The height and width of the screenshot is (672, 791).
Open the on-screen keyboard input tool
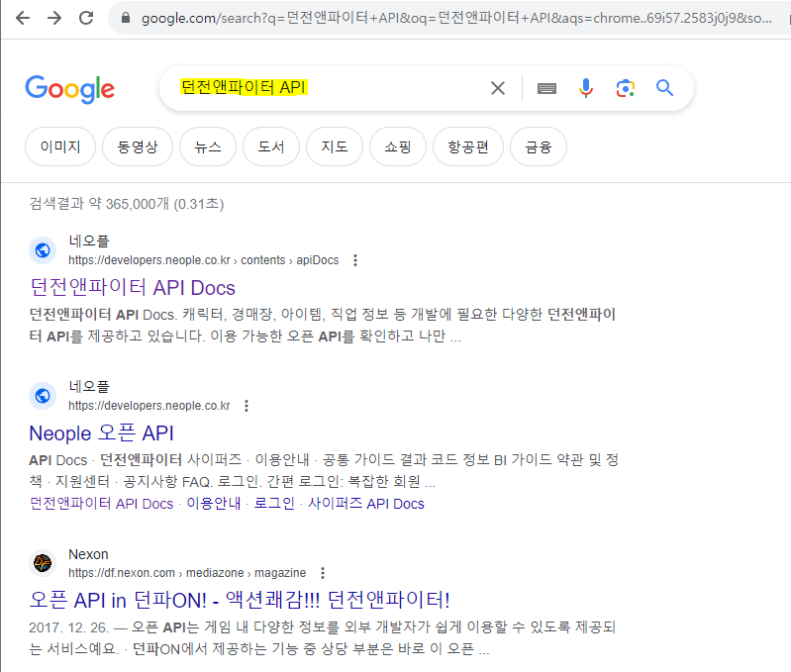[546, 89]
